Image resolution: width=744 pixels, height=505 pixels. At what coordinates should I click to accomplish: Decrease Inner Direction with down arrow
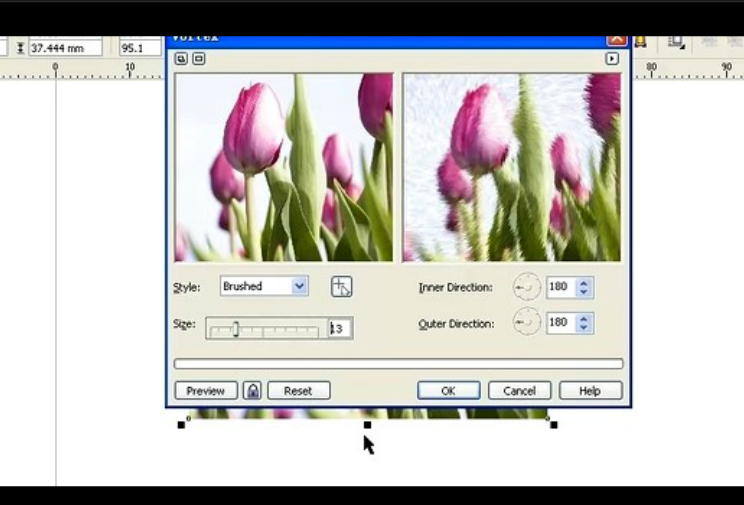[584, 292]
